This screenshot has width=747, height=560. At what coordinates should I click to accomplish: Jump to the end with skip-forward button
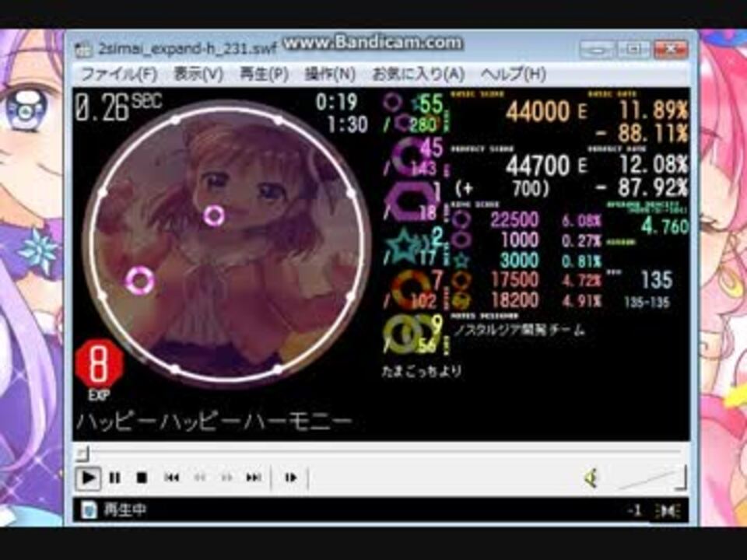point(254,478)
